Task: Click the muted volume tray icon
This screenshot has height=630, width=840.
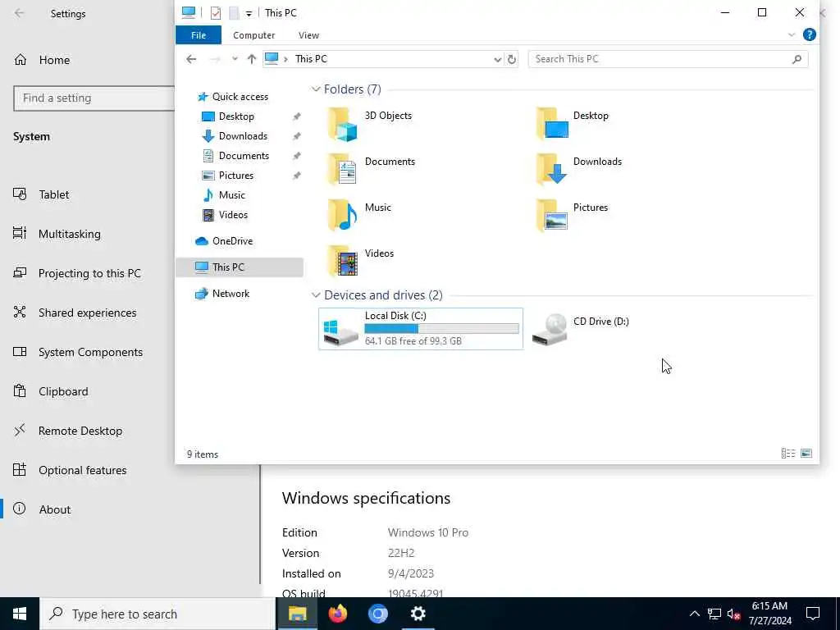Action: (x=734, y=614)
